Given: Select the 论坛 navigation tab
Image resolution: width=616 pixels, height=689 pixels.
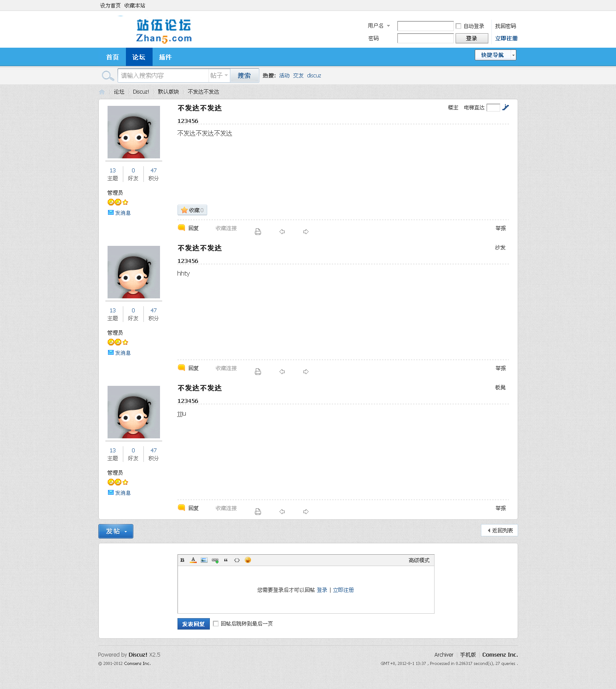Looking at the screenshot, I should pos(139,57).
